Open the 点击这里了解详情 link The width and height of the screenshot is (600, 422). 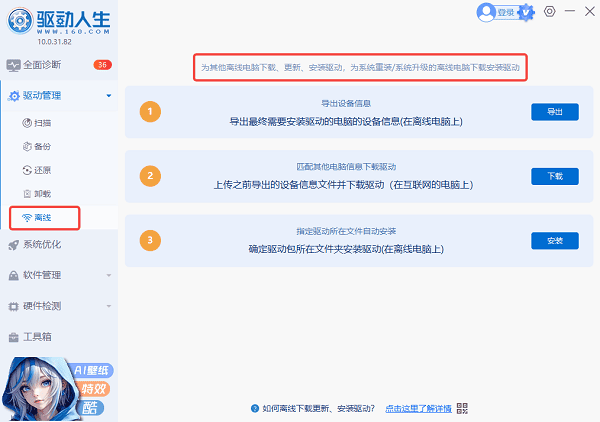[418, 408]
